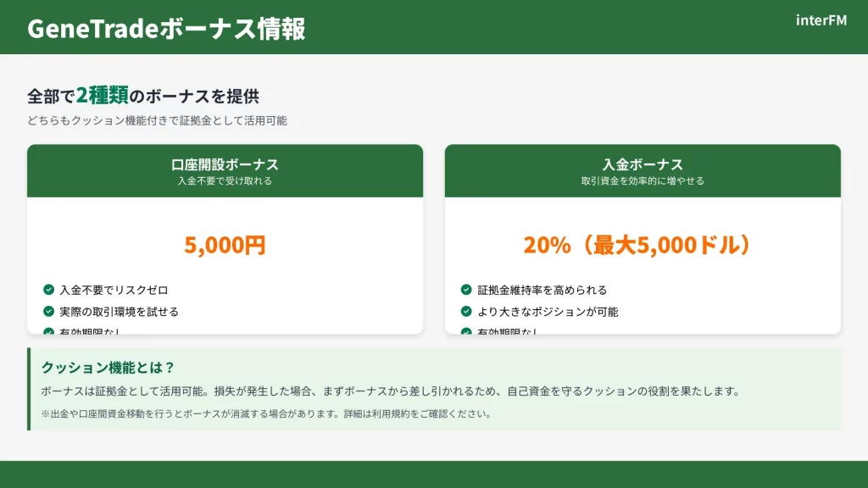Image resolution: width=868 pixels, height=488 pixels.
Task: Click the interFM logo in the header
Action: point(821,20)
